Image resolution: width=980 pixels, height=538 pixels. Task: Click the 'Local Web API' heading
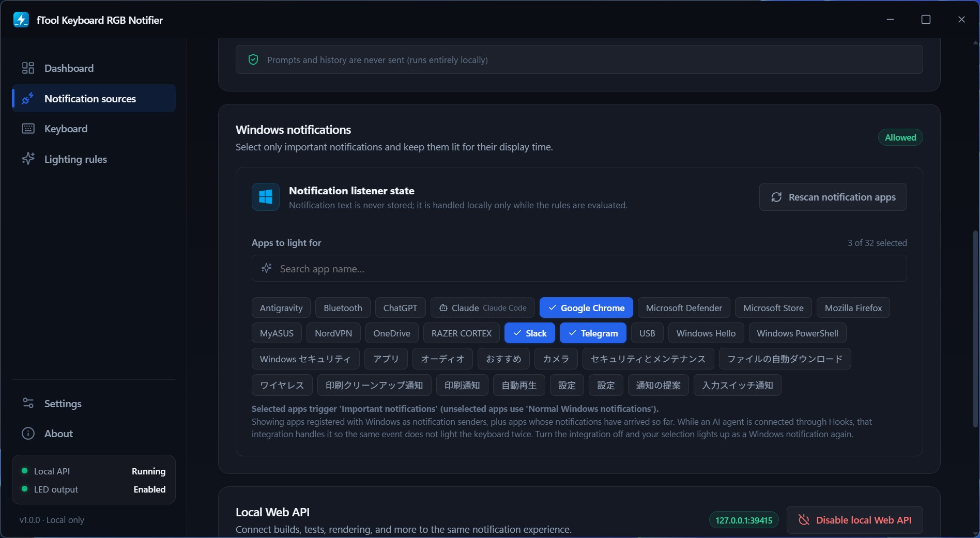[x=272, y=512]
